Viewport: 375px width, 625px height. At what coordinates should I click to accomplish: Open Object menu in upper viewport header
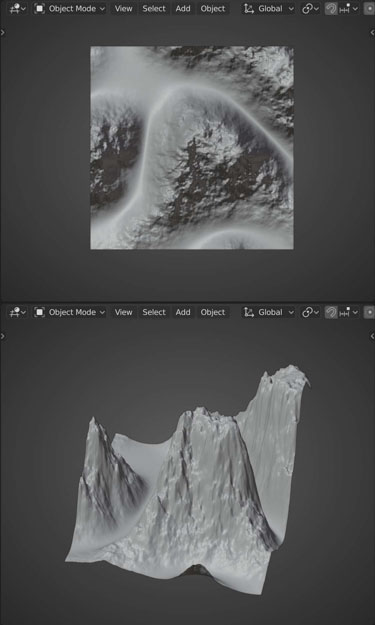pos(213,8)
